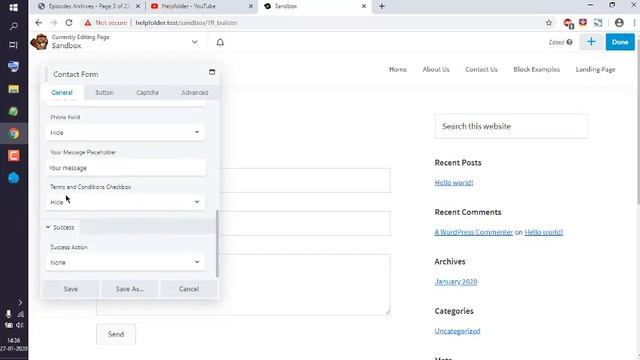The height and width of the screenshot is (360, 640).
Task: Open the Success Action dropdown
Action: 125,262
